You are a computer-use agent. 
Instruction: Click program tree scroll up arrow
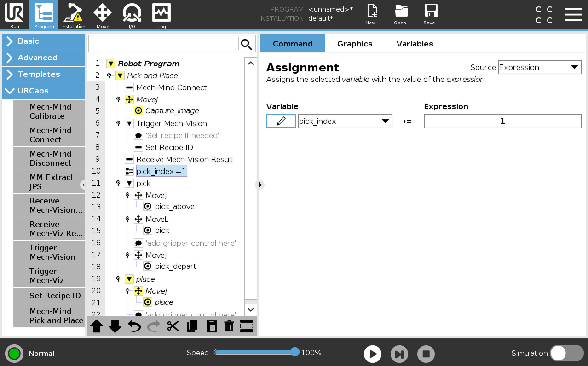(250, 64)
